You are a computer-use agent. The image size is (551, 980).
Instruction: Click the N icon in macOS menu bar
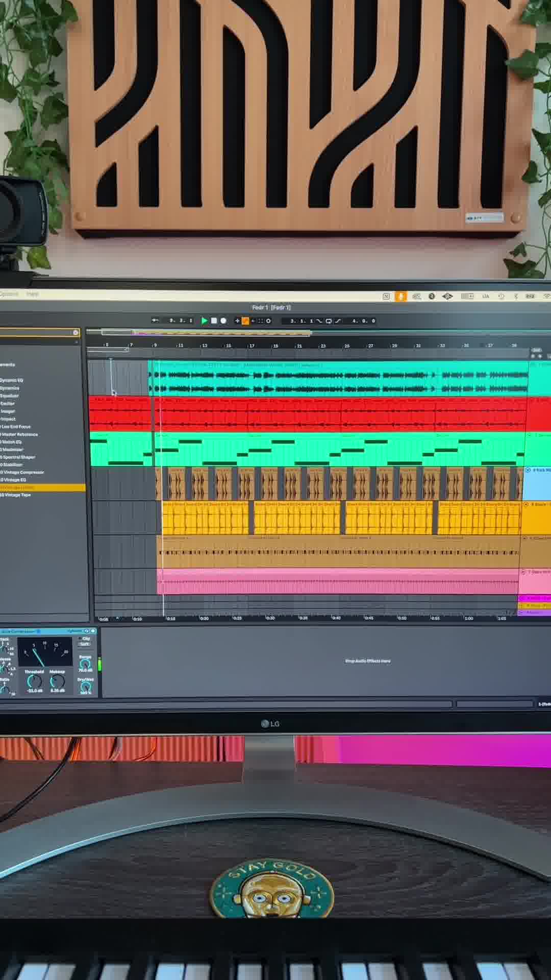coord(386,296)
